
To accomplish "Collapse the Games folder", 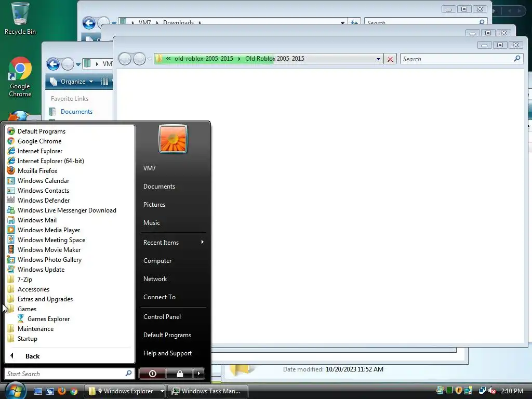I will (x=27, y=309).
